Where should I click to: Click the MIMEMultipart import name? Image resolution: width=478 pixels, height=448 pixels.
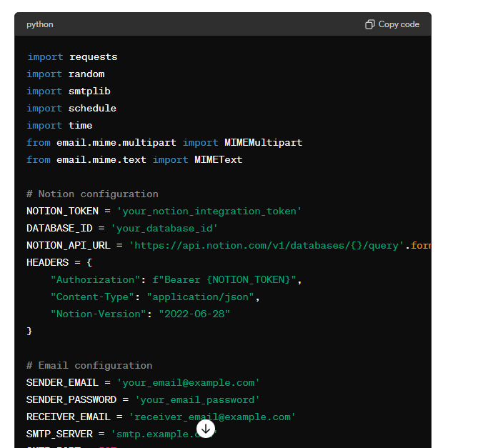point(264,142)
